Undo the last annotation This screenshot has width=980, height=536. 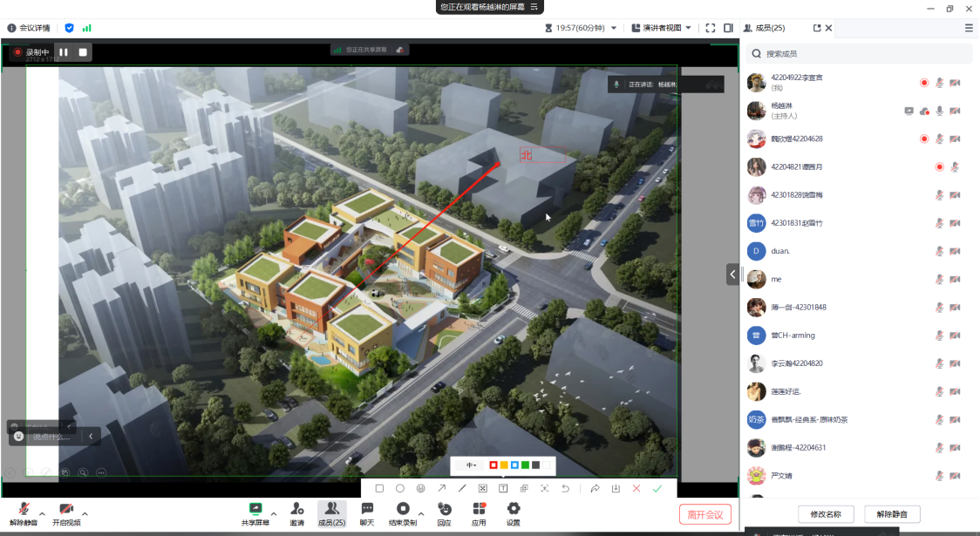(565, 489)
